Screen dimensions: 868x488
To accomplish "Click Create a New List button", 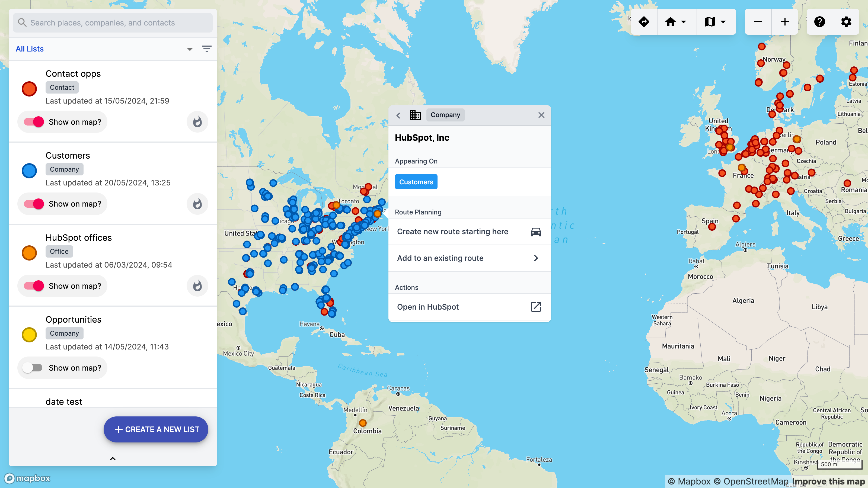I will click(x=156, y=429).
